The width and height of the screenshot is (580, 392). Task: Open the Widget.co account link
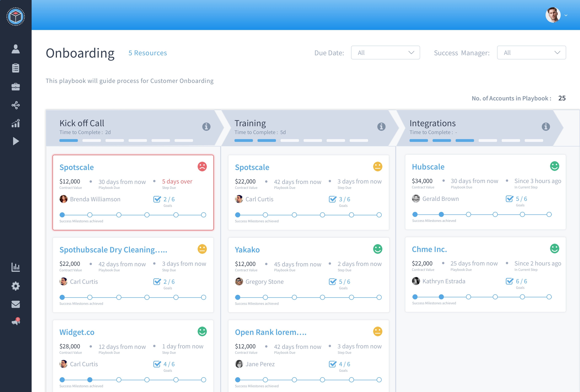pos(77,332)
